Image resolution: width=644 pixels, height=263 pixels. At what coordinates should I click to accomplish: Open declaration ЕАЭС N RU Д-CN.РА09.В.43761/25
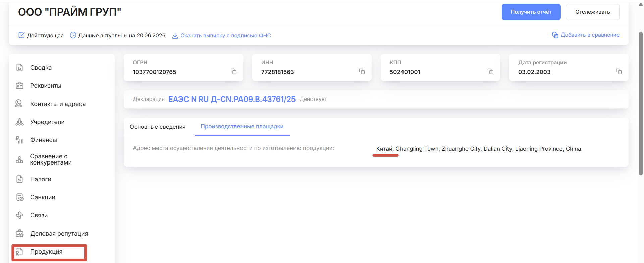[232, 99]
